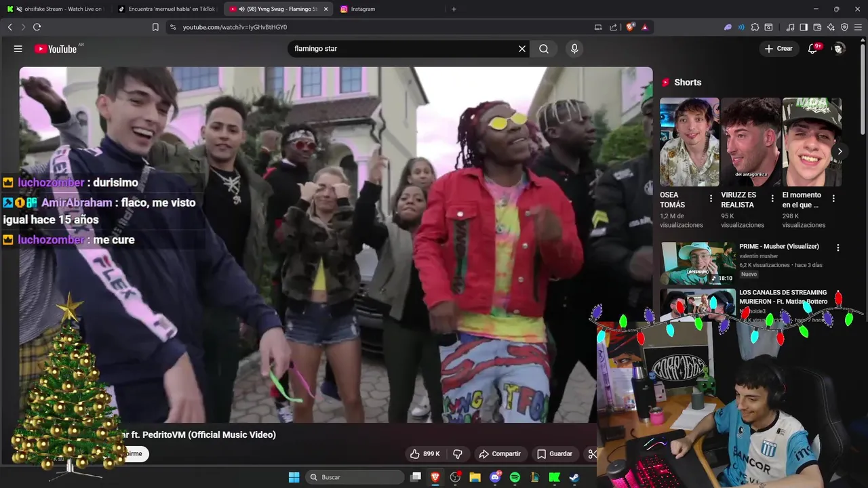Go back with the browser back arrow

click(x=10, y=27)
